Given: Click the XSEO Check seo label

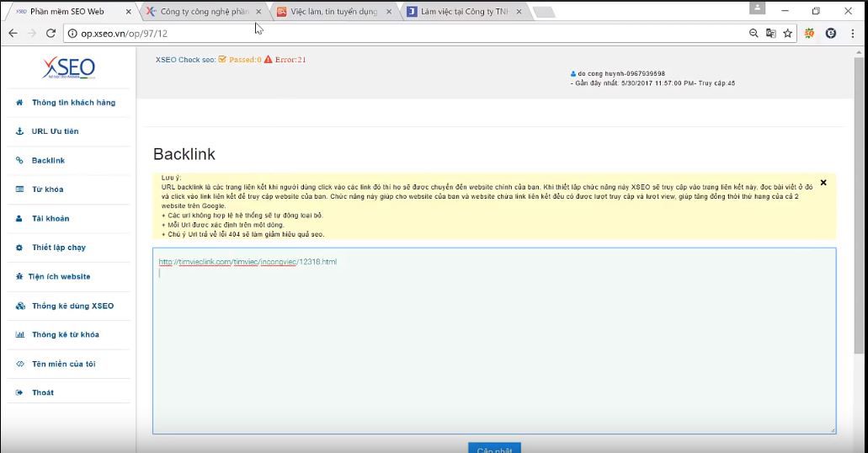Looking at the screenshot, I should [x=185, y=59].
